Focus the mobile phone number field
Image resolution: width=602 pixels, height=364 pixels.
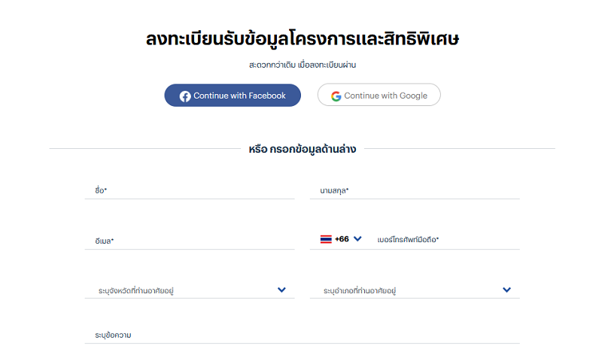(447, 240)
